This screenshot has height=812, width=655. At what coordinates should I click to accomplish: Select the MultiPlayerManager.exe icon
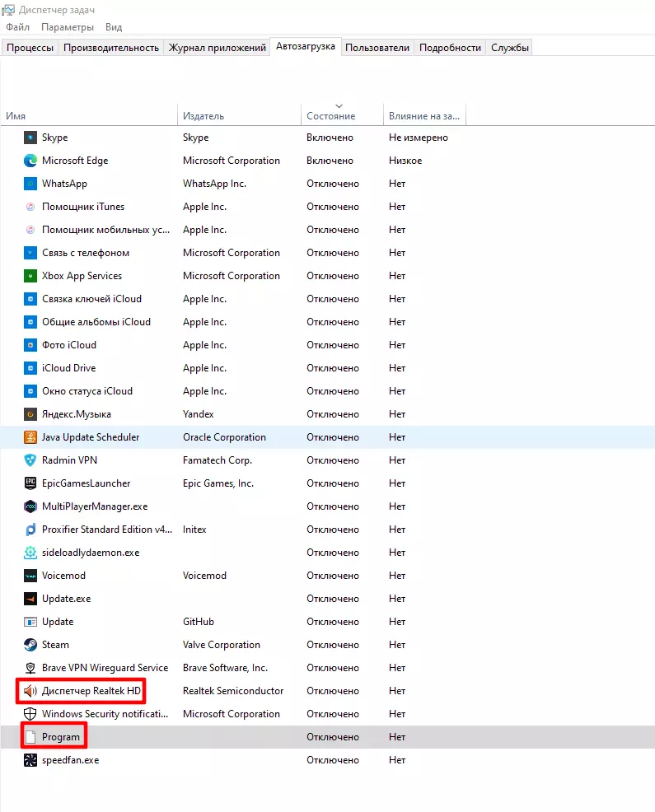click(x=30, y=506)
